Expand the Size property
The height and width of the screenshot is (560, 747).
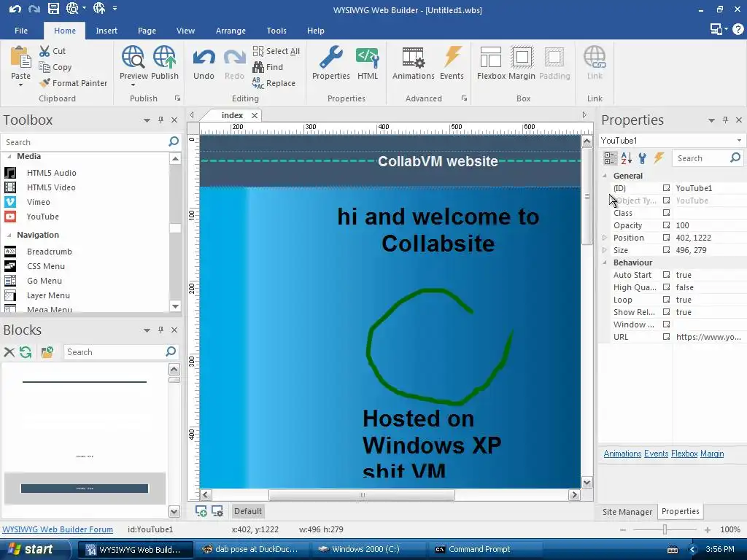(605, 250)
